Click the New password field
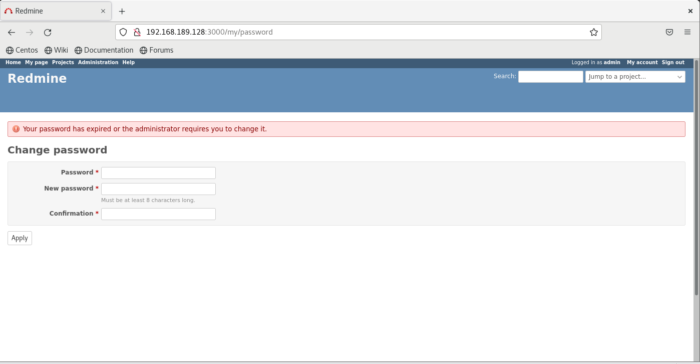The height and width of the screenshot is (364, 700). coord(158,189)
